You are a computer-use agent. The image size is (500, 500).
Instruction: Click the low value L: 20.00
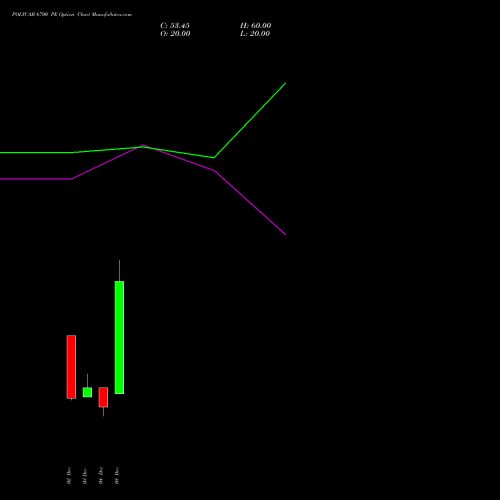point(255,34)
